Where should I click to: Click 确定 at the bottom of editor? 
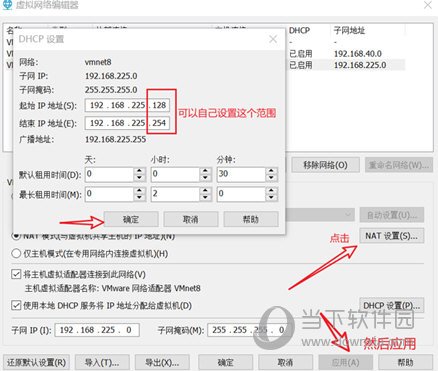point(226,362)
